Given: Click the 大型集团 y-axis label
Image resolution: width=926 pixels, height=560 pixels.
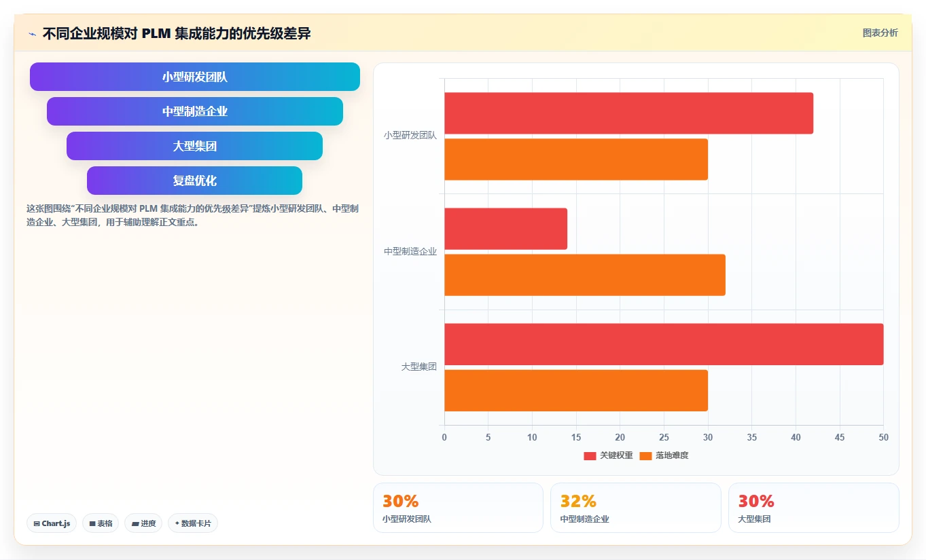Looking at the screenshot, I should (419, 367).
